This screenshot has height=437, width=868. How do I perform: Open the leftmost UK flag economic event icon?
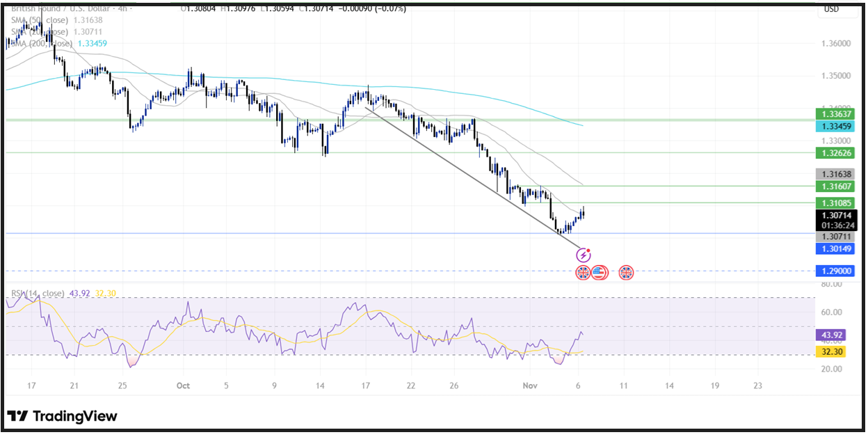point(583,273)
